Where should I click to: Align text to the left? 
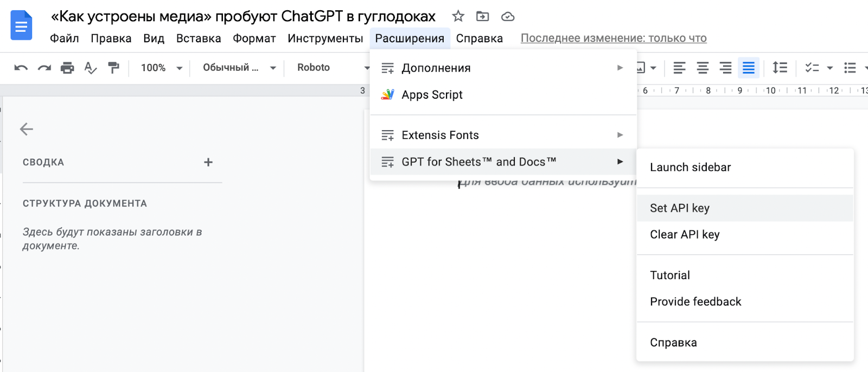[x=679, y=68]
